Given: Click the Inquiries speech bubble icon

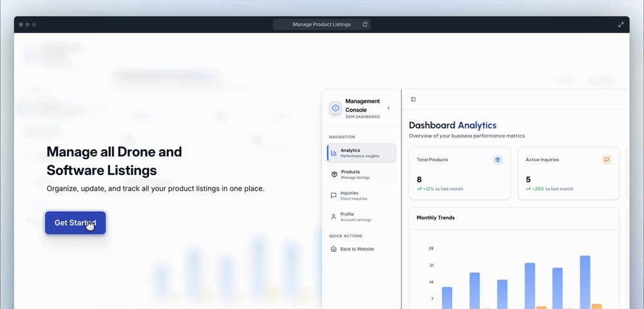Looking at the screenshot, I should pyautogui.click(x=334, y=196).
